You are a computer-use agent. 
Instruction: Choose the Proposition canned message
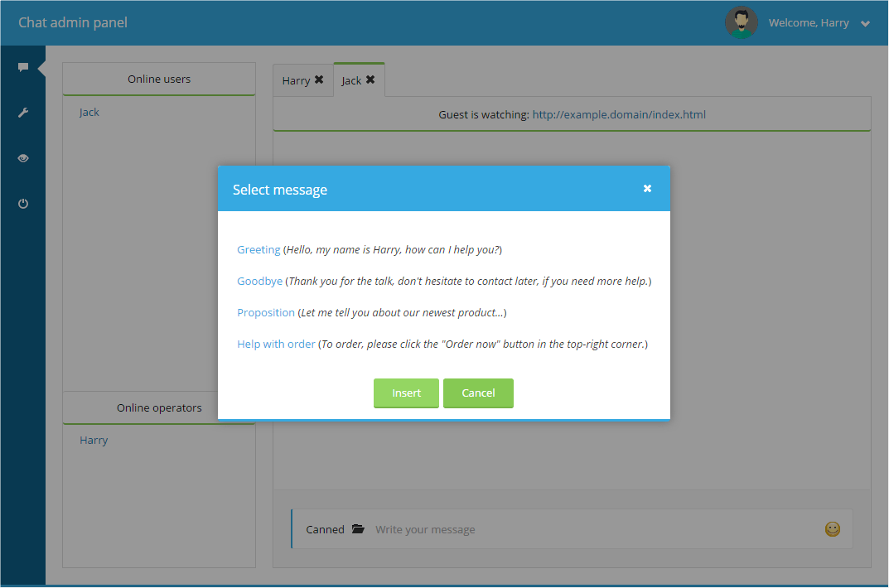pyautogui.click(x=266, y=313)
